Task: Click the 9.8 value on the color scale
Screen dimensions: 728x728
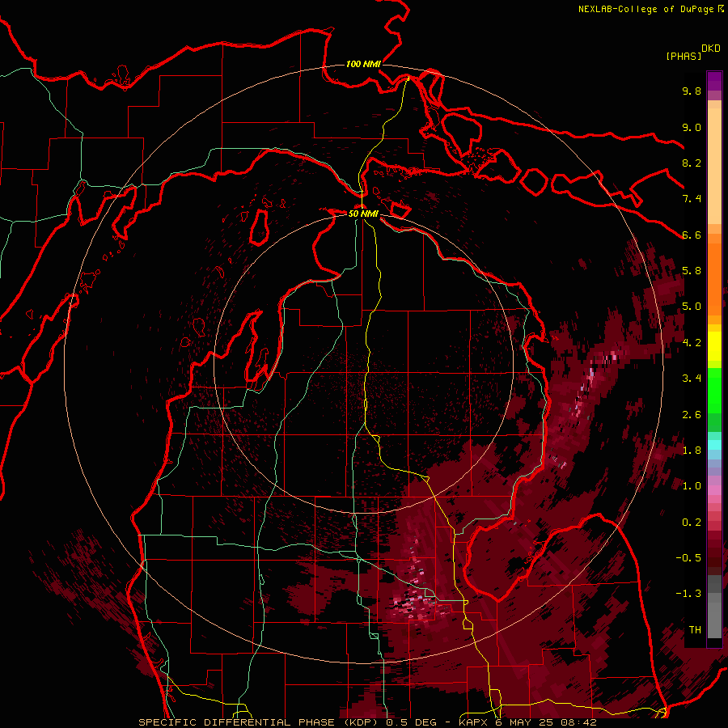Action: (692, 91)
